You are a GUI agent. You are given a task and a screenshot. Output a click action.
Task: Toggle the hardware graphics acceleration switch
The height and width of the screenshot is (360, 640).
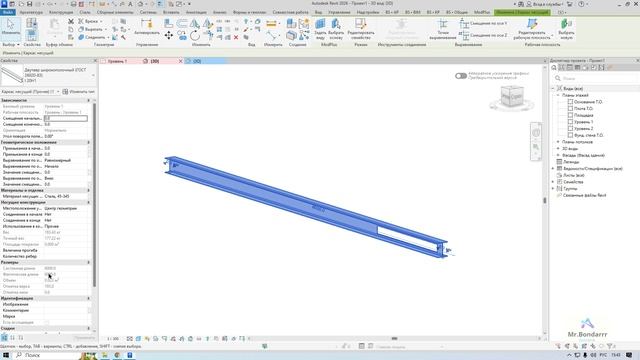461,76
